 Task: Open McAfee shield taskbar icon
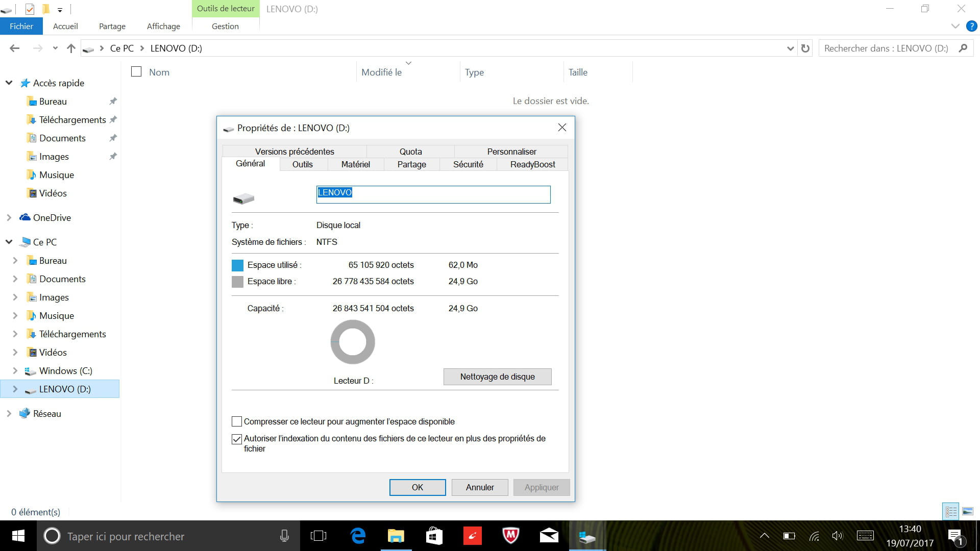(510, 536)
